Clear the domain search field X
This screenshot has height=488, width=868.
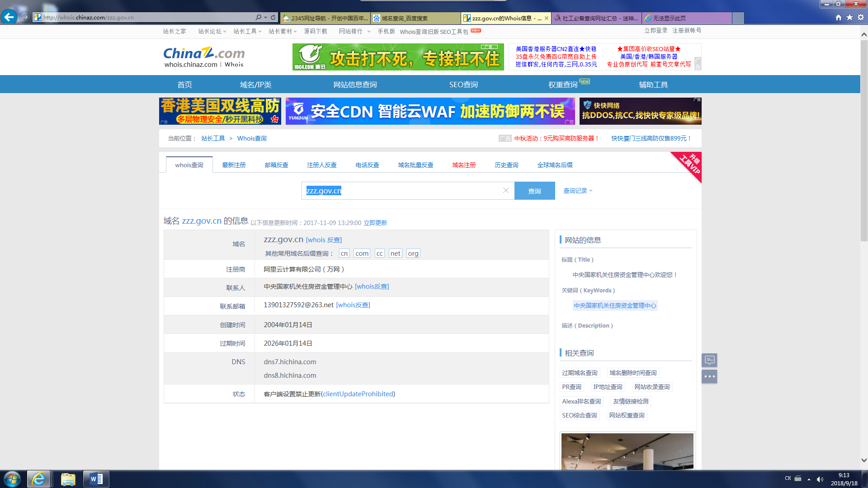click(506, 191)
